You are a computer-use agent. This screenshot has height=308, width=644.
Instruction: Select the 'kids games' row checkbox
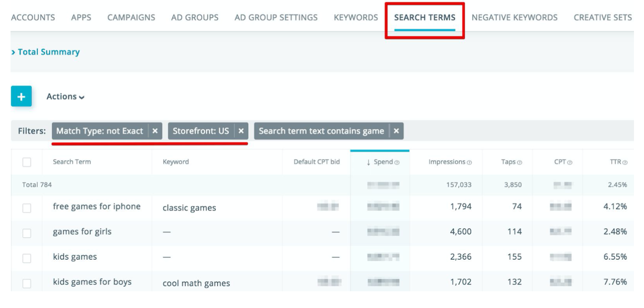27,258
